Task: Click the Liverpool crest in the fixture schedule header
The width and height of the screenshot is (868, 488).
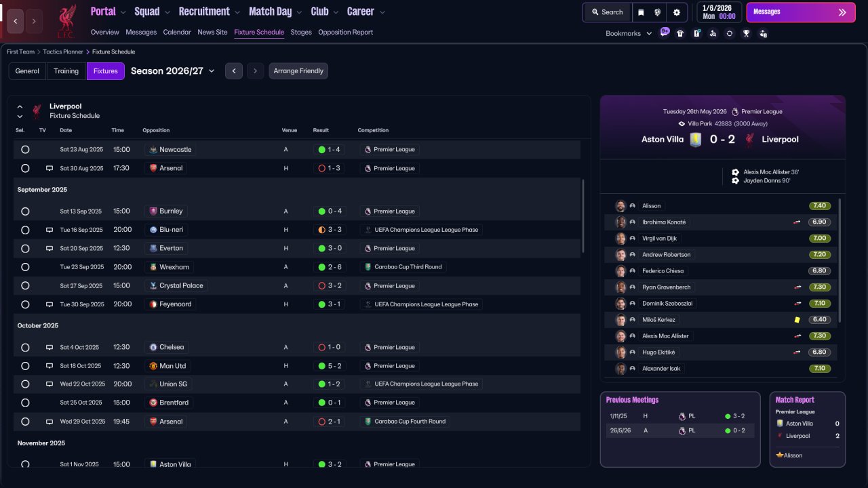Action: 37,111
